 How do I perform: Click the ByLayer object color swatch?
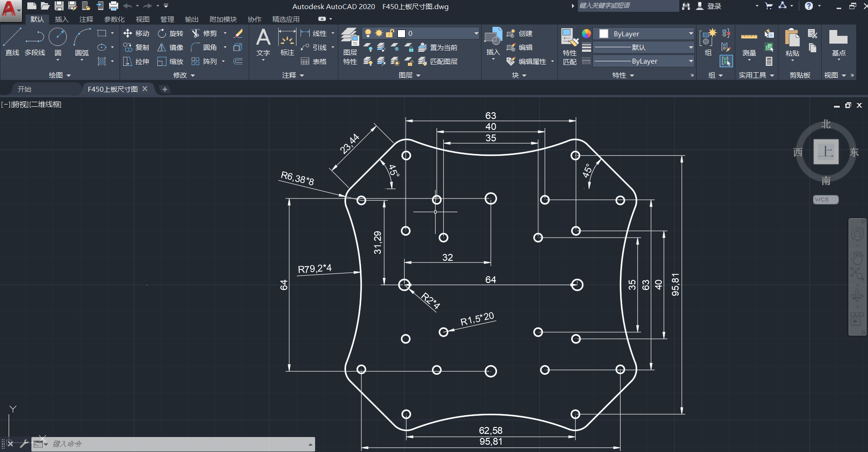(604, 34)
